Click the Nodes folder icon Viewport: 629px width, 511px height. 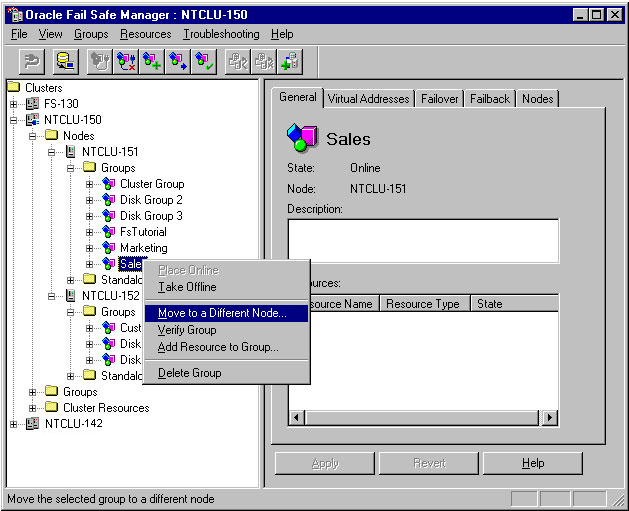click(x=51, y=135)
